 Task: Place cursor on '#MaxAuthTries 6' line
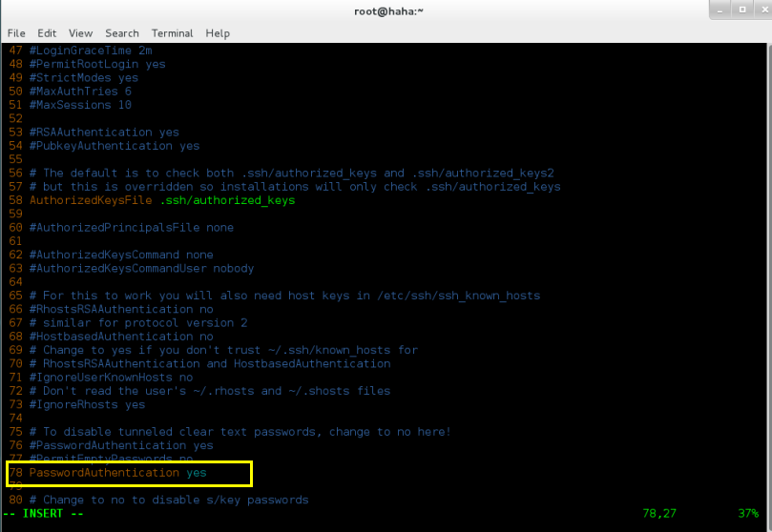coord(80,91)
